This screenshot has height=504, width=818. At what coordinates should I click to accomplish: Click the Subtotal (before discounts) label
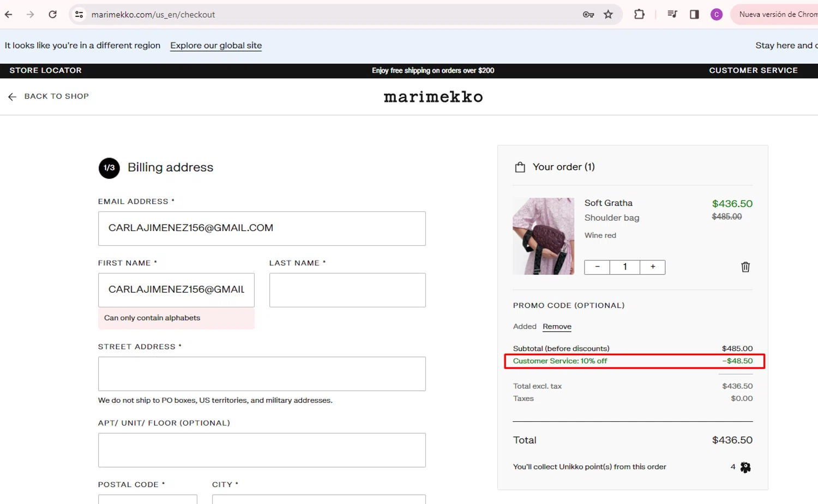tap(561, 348)
